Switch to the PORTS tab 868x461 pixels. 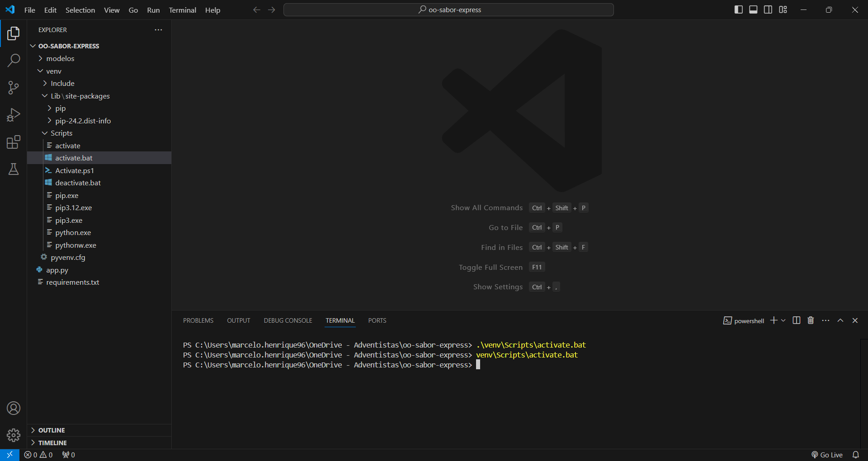pyautogui.click(x=377, y=320)
